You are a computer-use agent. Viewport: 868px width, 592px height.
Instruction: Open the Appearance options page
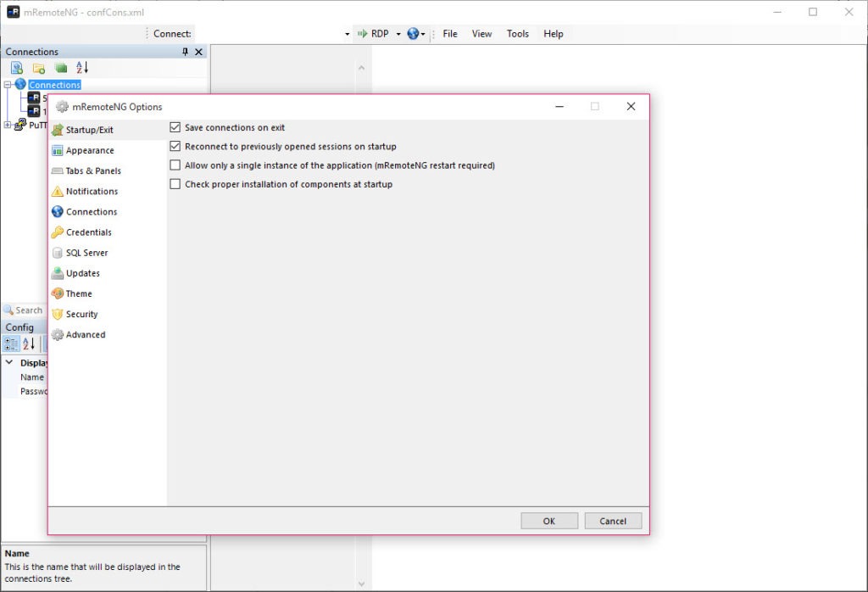pos(107,151)
